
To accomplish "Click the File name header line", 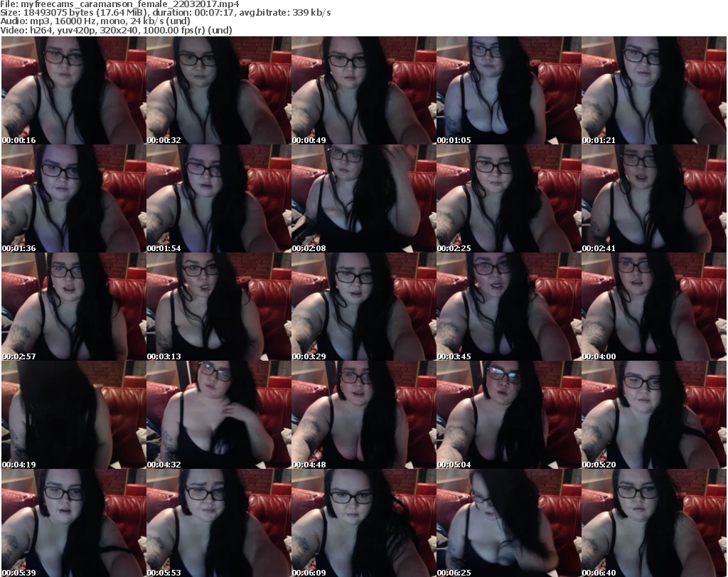I will click(119, 4).
